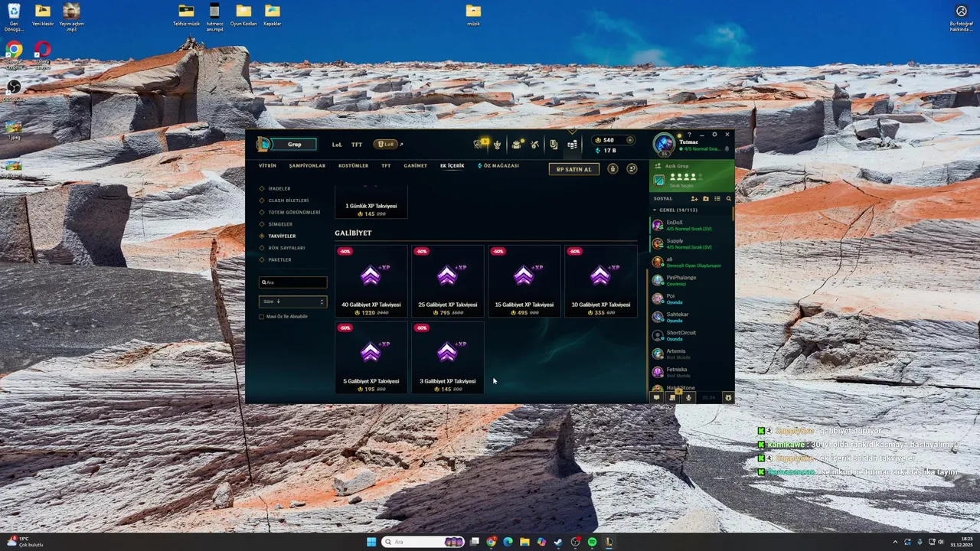Image resolution: width=980 pixels, height=551 pixels.
Task: Open the account purchase history icon
Action: pyautogui.click(x=632, y=169)
